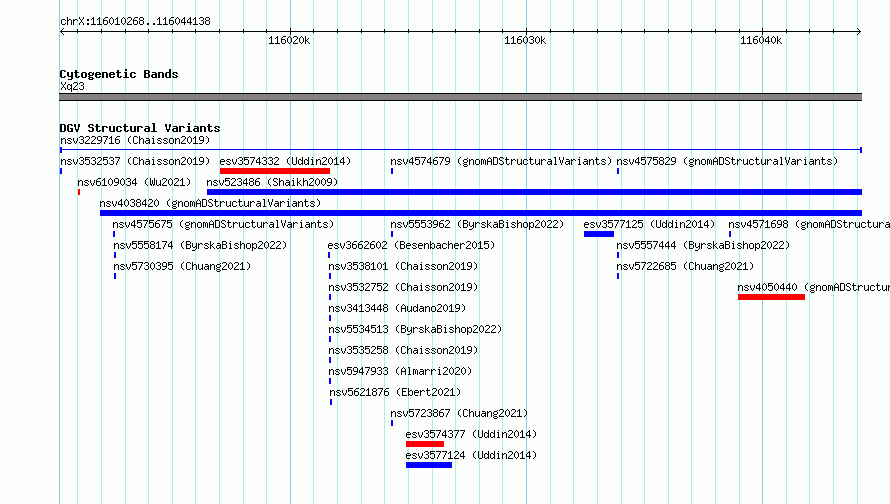Open nsv4574679 gnomAD variant label

pyautogui.click(x=501, y=161)
